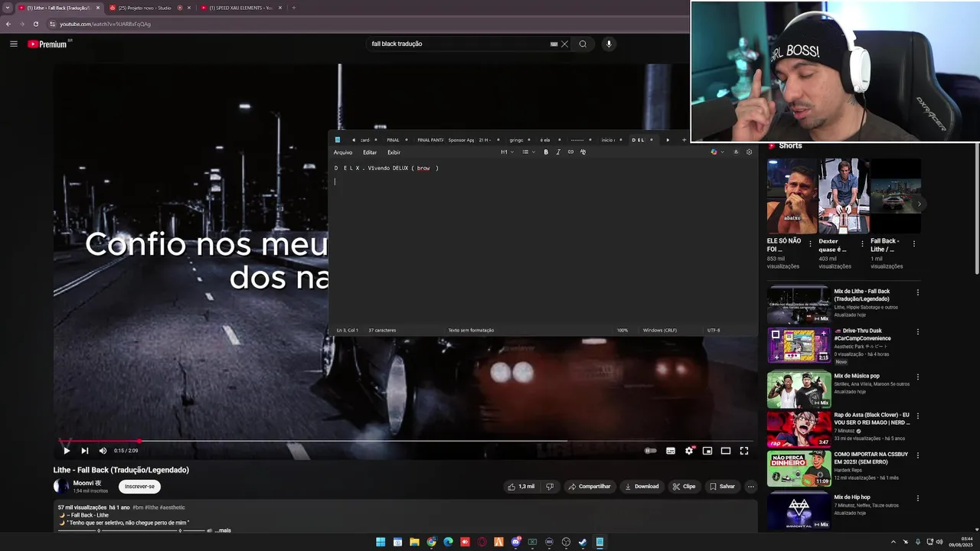Subscribe with Inscrever-se button
The height and width of the screenshot is (551, 980).
coord(139,486)
